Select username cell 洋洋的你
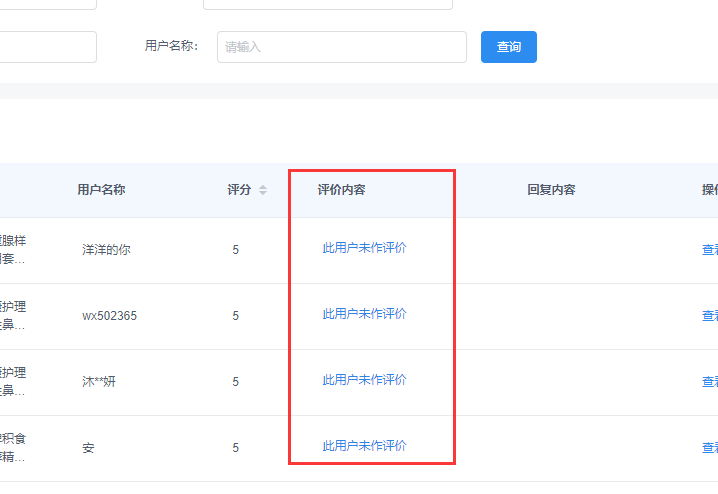 (x=106, y=250)
